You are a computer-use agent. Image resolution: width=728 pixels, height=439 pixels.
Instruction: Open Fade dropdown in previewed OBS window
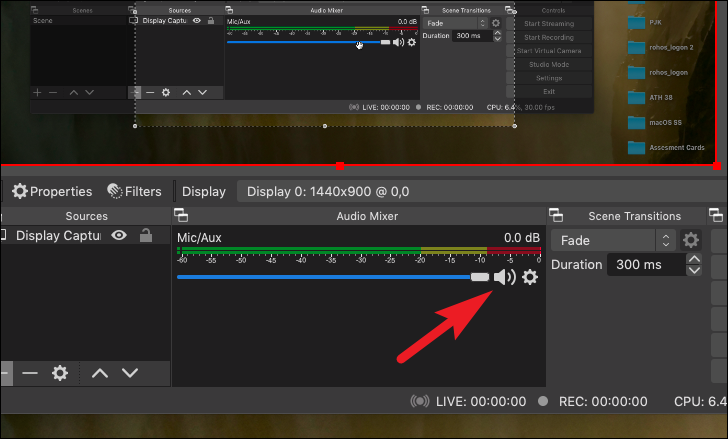[455, 23]
